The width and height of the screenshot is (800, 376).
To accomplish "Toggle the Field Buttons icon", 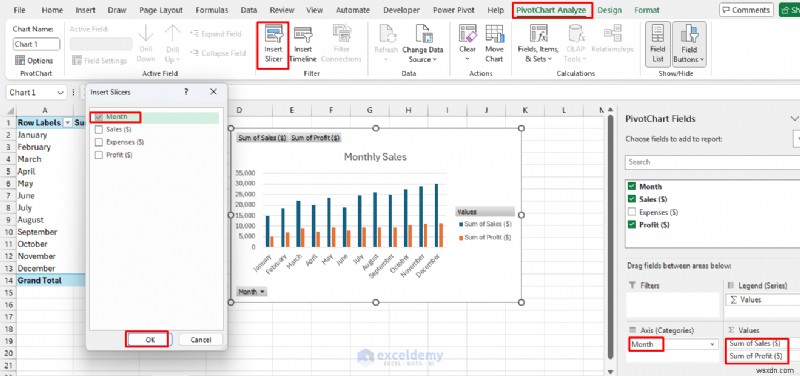I will click(x=689, y=34).
